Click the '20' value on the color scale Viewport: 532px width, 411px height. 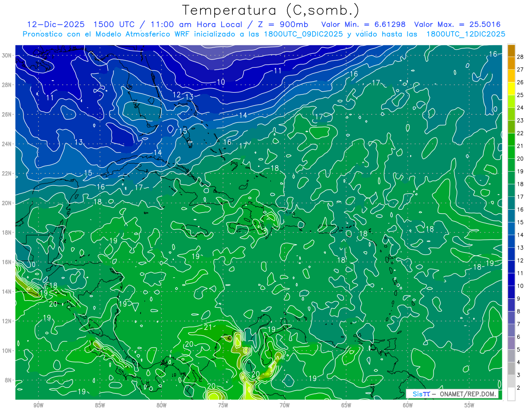[520, 158]
